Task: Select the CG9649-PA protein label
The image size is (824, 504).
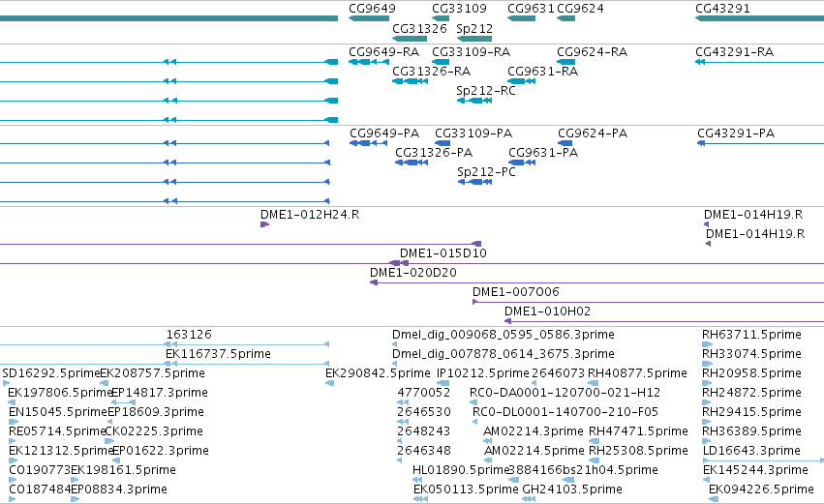Action: 384,133
